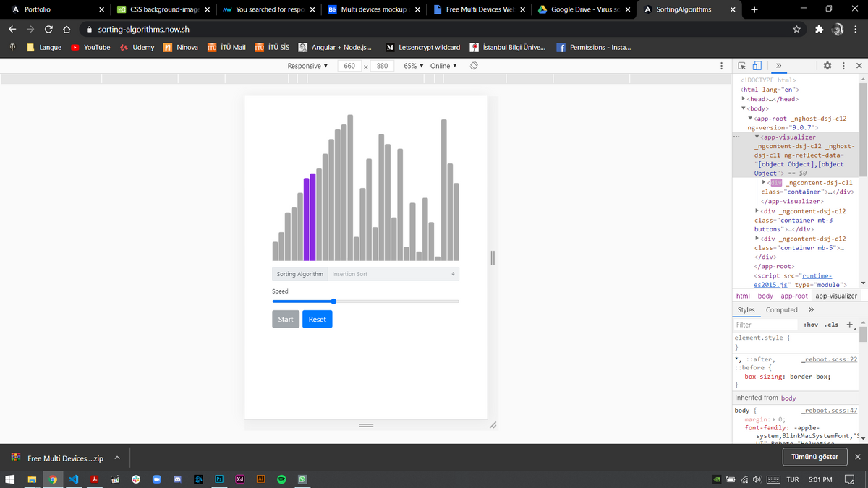Open the Sorting Algorithm select box

tap(393, 274)
